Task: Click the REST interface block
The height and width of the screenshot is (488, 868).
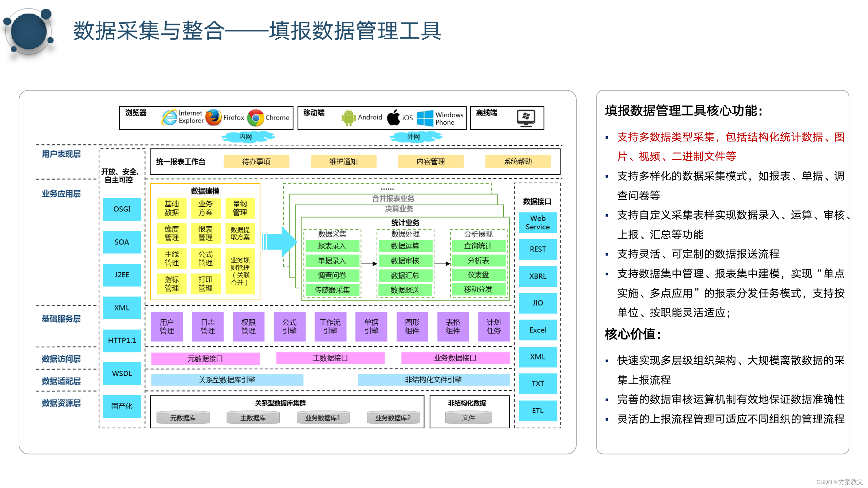Action: tap(538, 249)
